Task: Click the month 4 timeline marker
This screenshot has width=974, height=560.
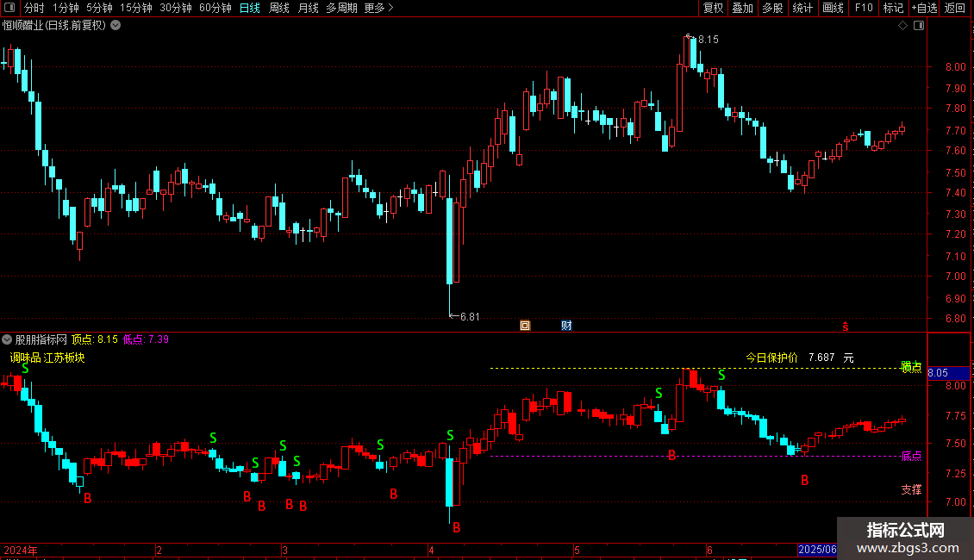Action: [x=431, y=550]
